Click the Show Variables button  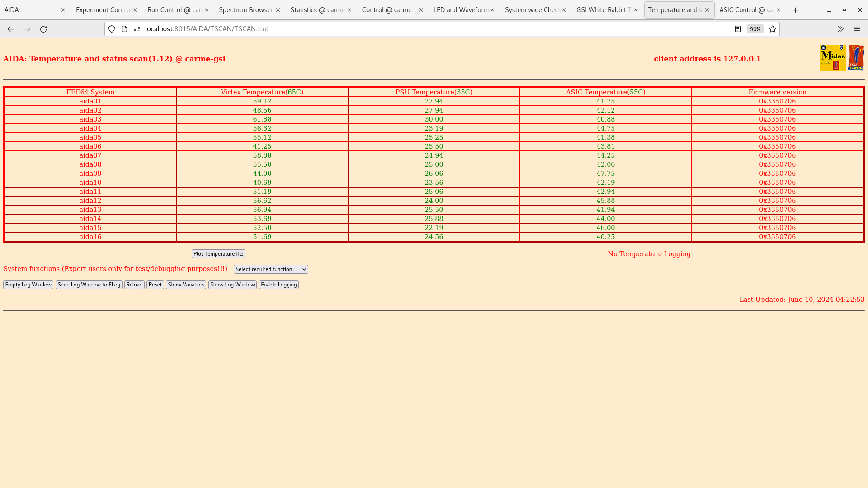[185, 284]
